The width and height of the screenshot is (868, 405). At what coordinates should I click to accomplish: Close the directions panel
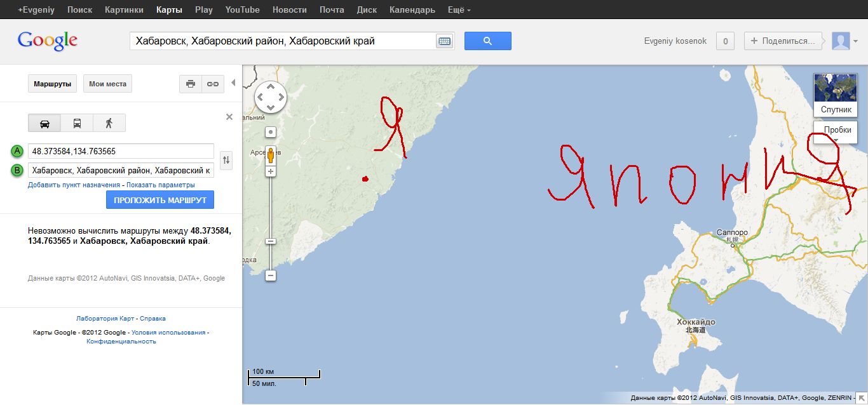[229, 117]
